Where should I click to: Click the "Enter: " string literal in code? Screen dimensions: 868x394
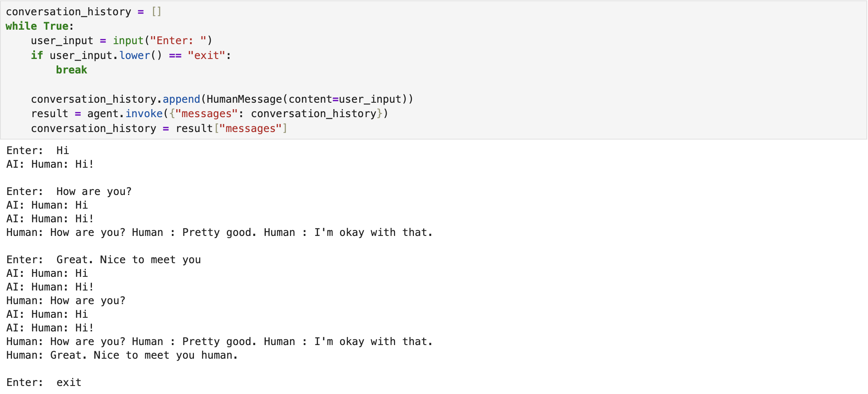(x=178, y=41)
